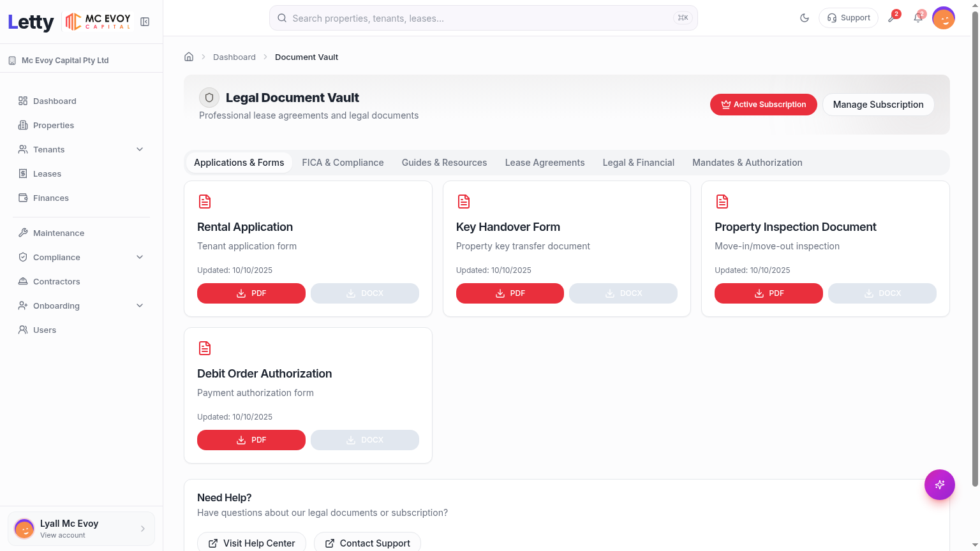980x551 pixels.
Task: Switch to the Legal & Financial tab
Action: coord(639,163)
